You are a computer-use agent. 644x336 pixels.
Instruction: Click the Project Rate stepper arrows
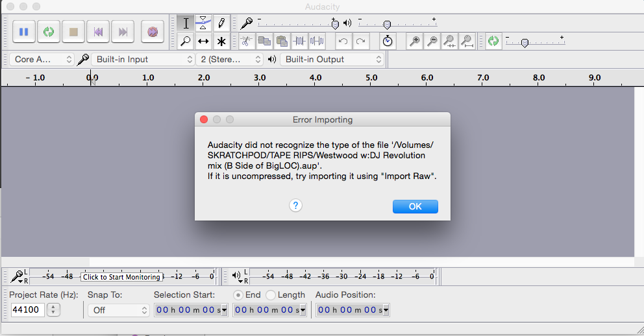53,310
